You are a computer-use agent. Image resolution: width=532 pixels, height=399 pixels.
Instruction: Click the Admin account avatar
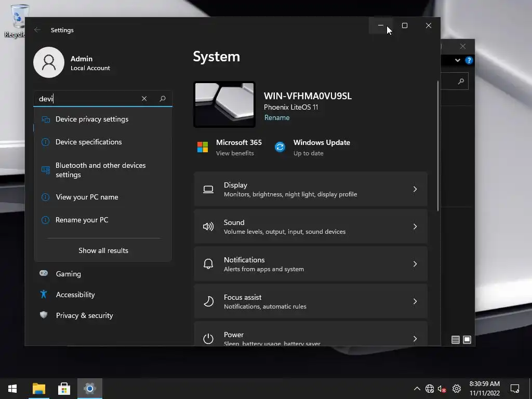(x=49, y=62)
